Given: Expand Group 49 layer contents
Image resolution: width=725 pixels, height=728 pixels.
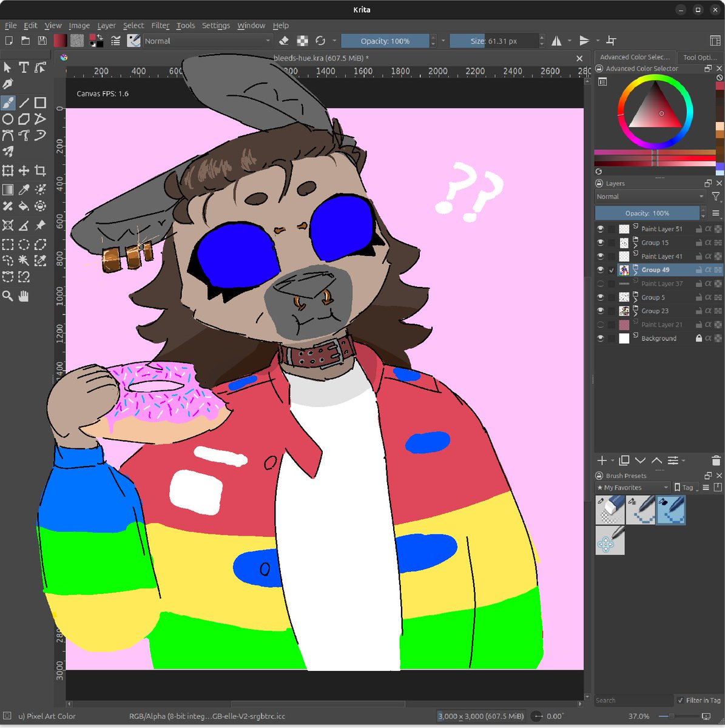Looking at the screenshot, I should point(635,273).
